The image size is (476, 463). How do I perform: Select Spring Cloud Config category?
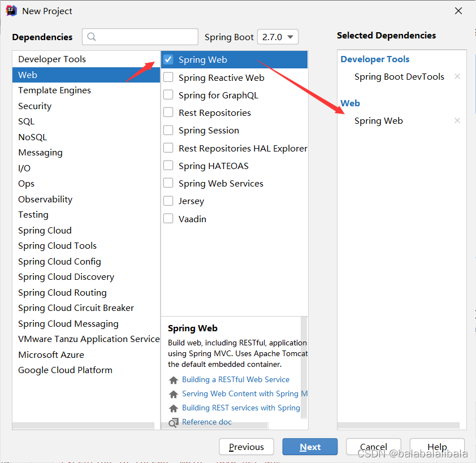point(86,261)
